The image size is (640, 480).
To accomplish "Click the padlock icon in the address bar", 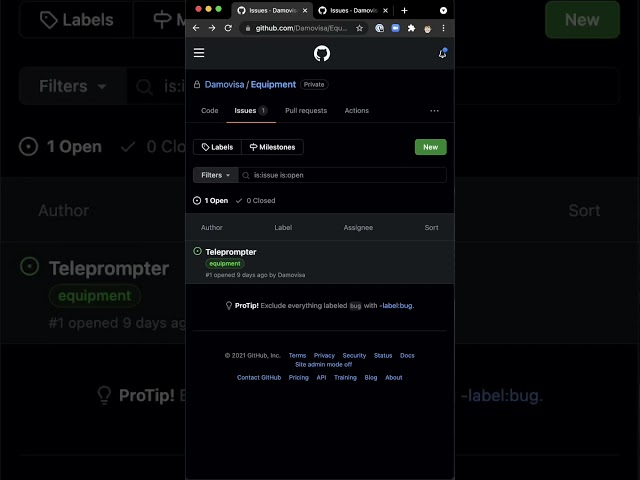I will click(247, 28).
